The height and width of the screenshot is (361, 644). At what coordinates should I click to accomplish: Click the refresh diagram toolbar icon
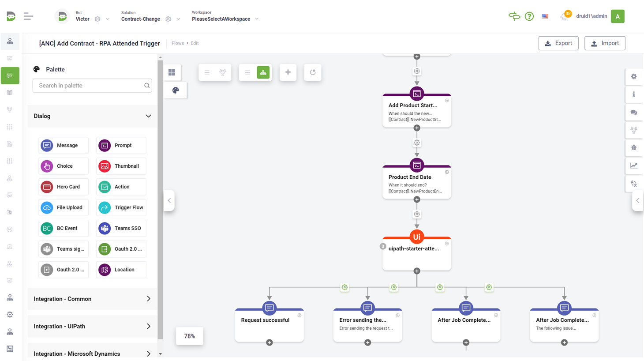tap(313, 72)
